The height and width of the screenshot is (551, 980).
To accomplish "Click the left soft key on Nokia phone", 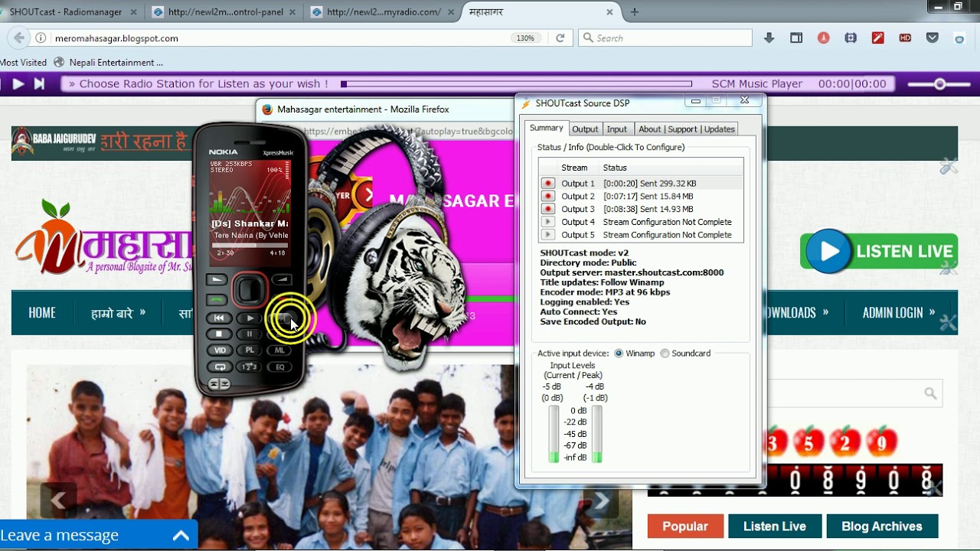I will (x=217, y=279).
